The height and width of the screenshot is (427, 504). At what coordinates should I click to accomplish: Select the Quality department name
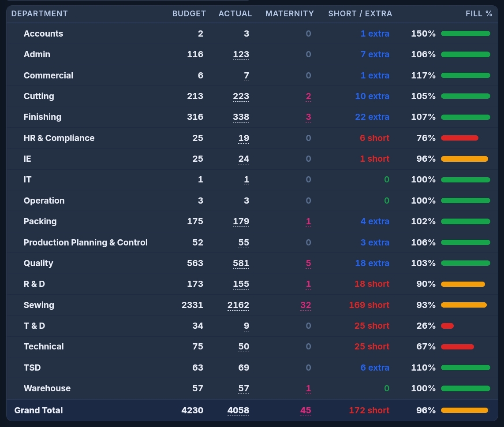click(38, 263)
